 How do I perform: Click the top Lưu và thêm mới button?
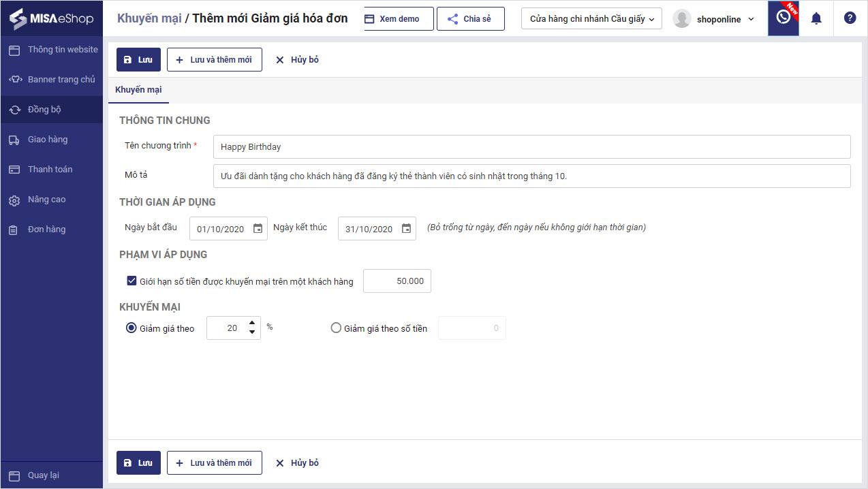(214, 60)
